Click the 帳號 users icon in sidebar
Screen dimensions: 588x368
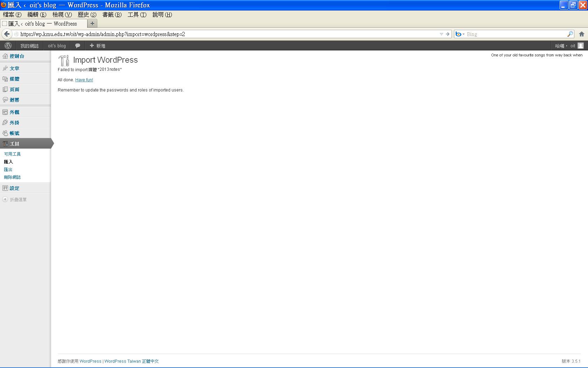coord(5,133)
